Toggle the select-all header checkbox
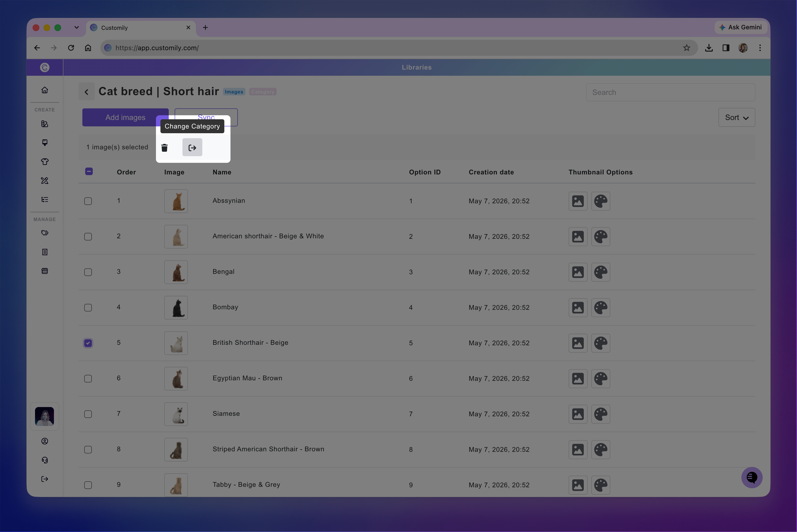Image resolution: width=797 pixels, height=532 pixels. tap(89, 171)
